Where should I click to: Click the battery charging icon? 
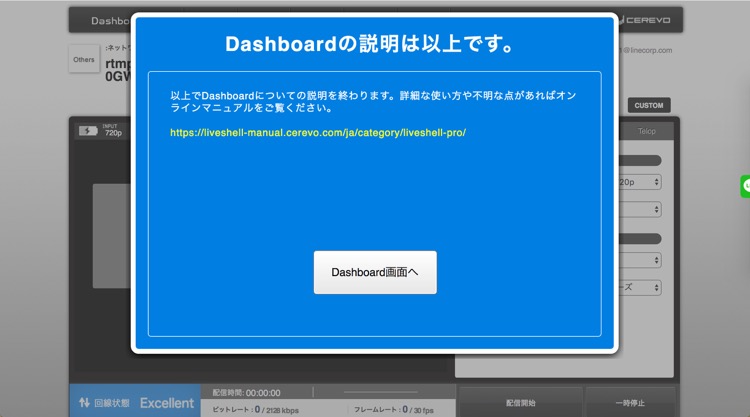88,131
